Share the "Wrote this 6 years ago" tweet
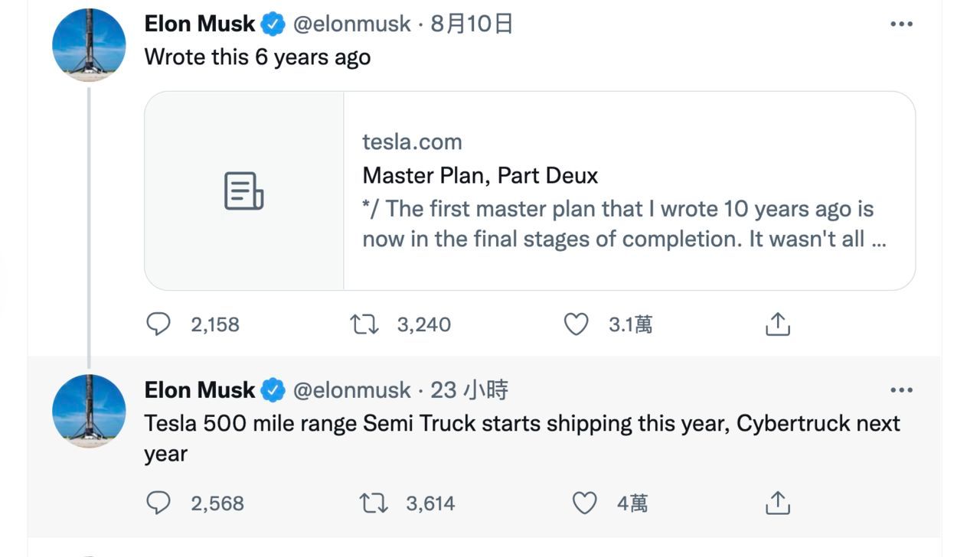 coord(777,324)
